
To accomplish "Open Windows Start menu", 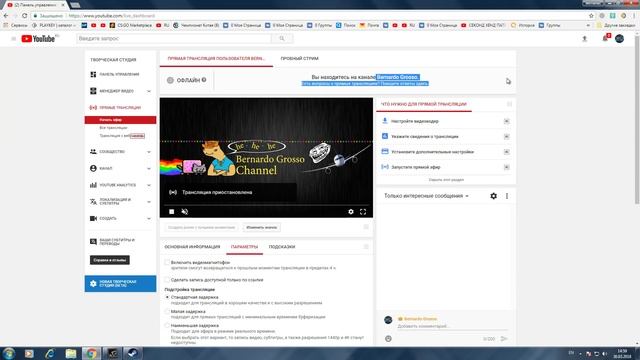I will pyautogui.click(x=8, y=353).
